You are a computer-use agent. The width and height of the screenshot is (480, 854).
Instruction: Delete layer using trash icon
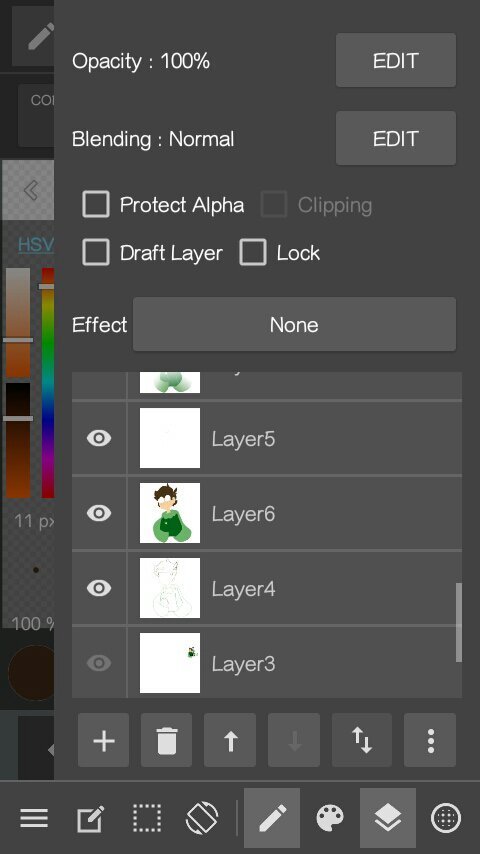coord(167,740)
